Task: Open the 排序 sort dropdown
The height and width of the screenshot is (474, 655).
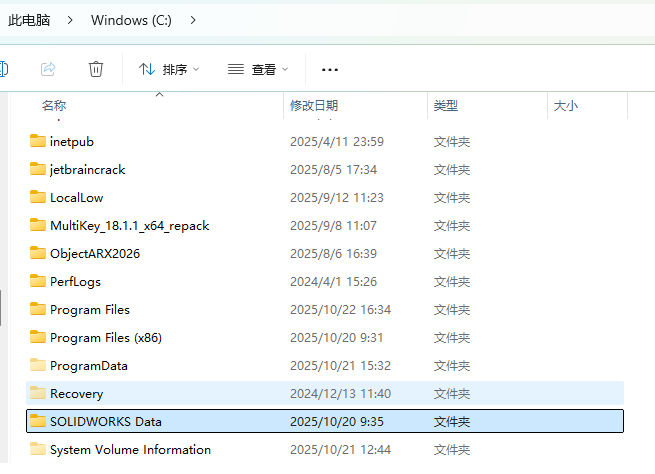Action: point(169,69)
